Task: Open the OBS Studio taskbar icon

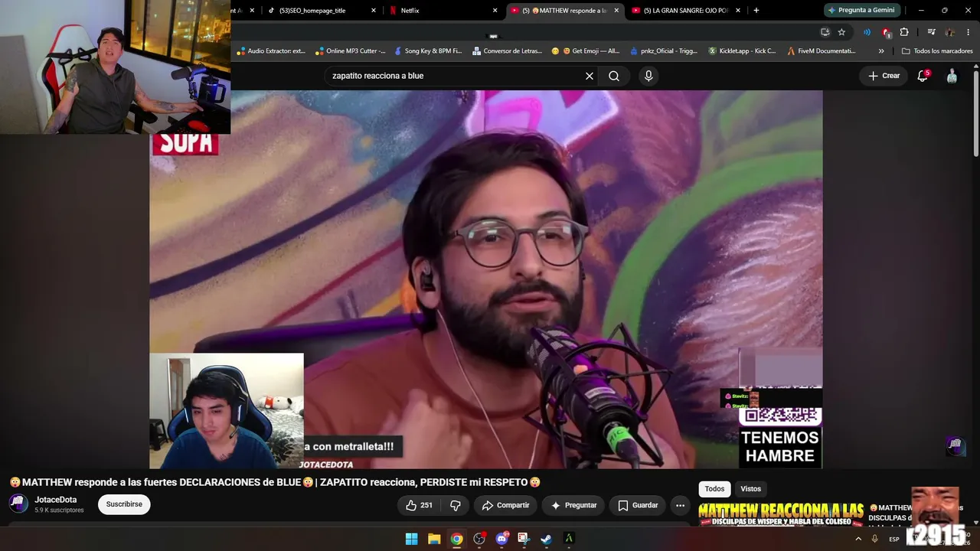Action: pos(479,539)
